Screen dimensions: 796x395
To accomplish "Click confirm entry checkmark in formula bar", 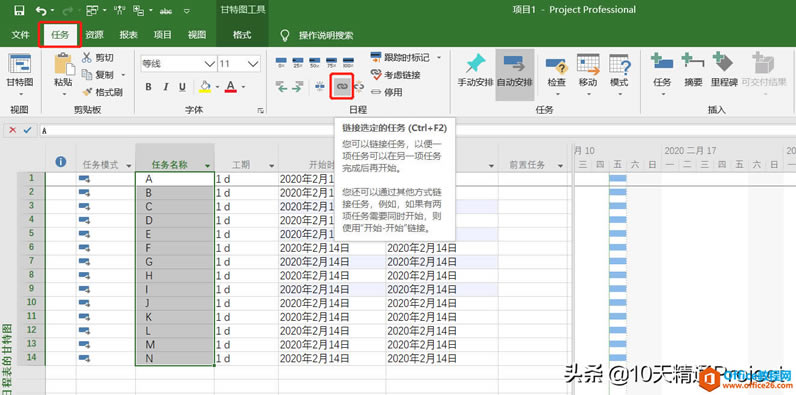I will pyautogui.click(x=27, y=130).
